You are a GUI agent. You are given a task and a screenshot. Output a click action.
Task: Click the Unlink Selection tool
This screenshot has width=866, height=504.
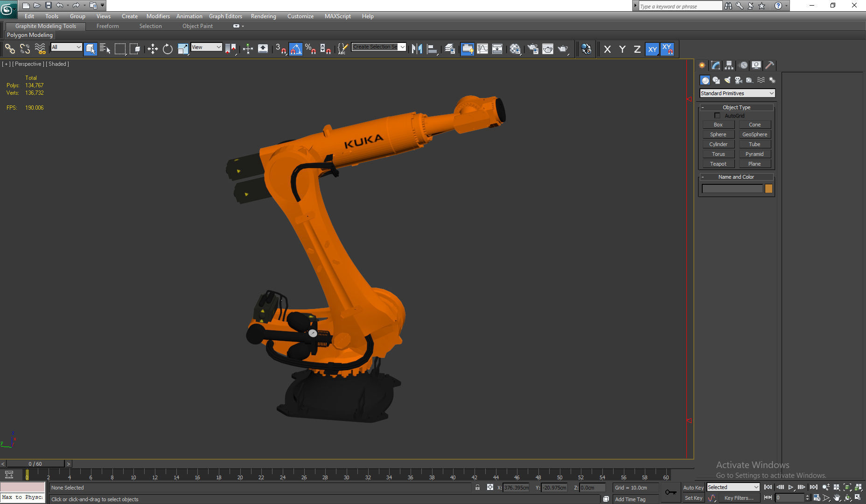(x=25, y=49)
